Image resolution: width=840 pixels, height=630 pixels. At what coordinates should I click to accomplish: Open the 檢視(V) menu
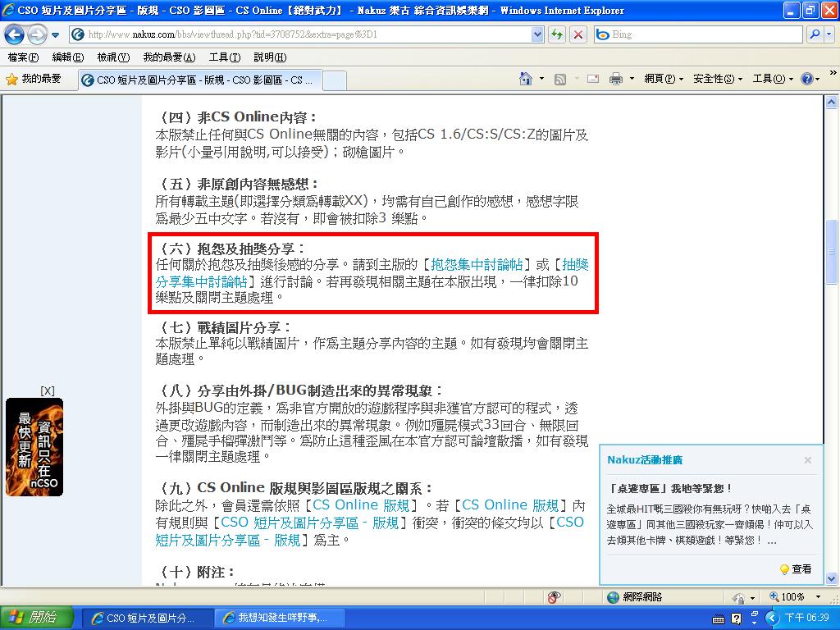click(113, 57)
